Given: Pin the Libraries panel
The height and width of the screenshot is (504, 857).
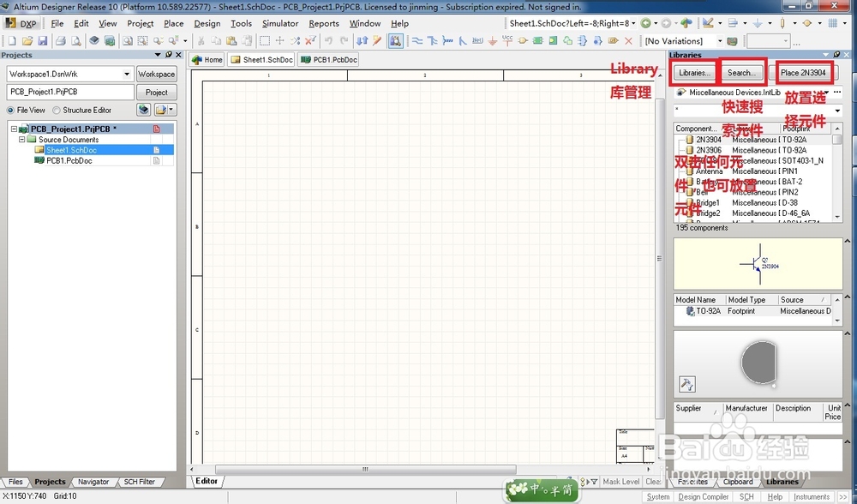Looking at the screenshot, I should [836, 55].
